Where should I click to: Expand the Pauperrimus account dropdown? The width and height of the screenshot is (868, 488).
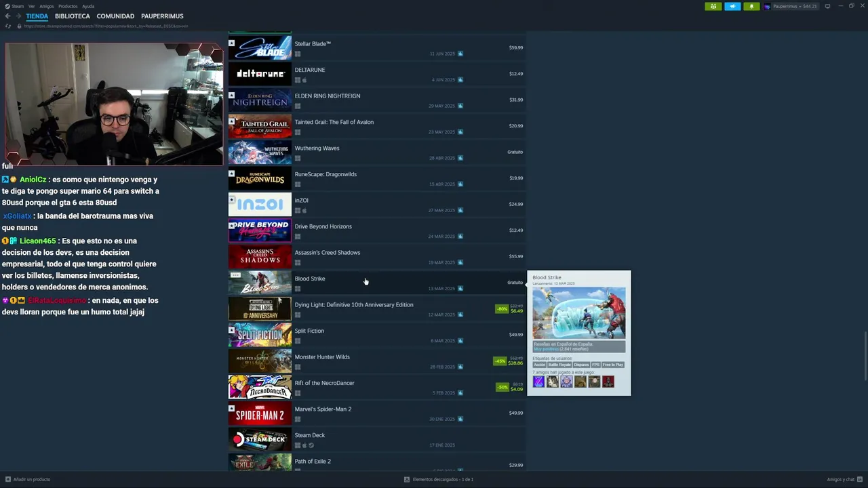click(x=795, y=6)
